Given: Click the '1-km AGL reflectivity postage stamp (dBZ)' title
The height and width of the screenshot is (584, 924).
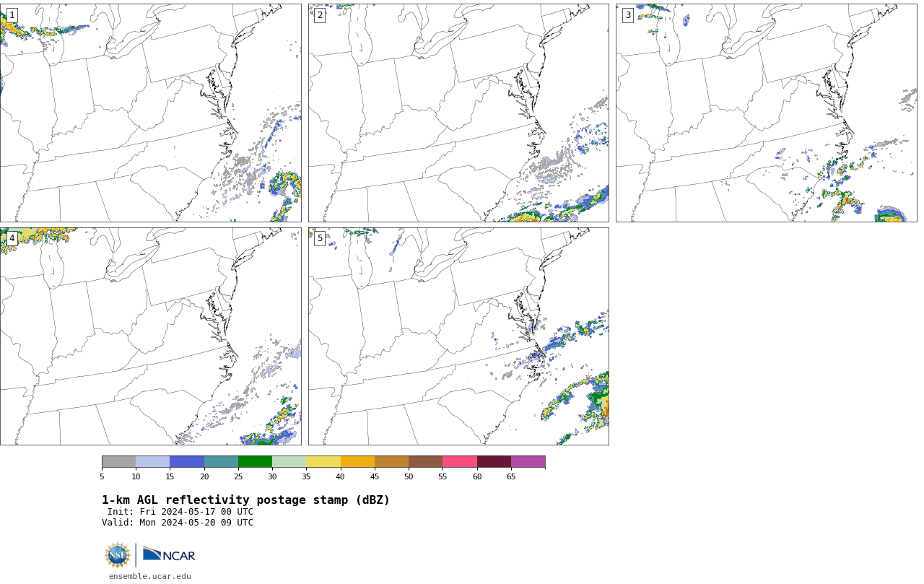Looking at the screenshot, I should 245,500.
